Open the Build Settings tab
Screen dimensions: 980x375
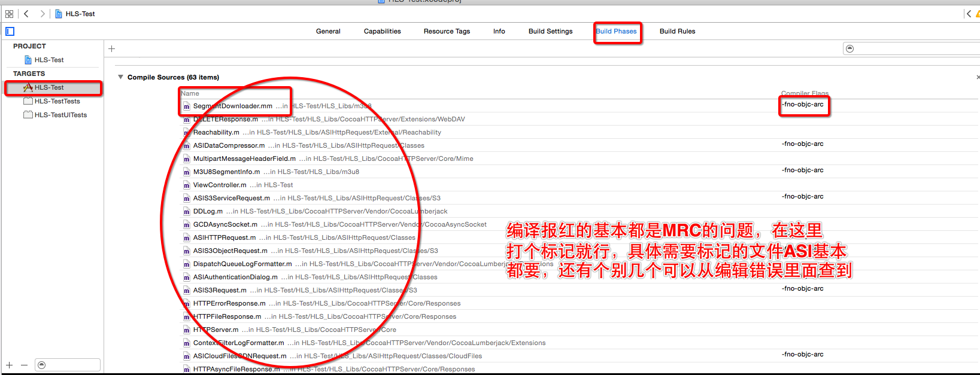550,31
